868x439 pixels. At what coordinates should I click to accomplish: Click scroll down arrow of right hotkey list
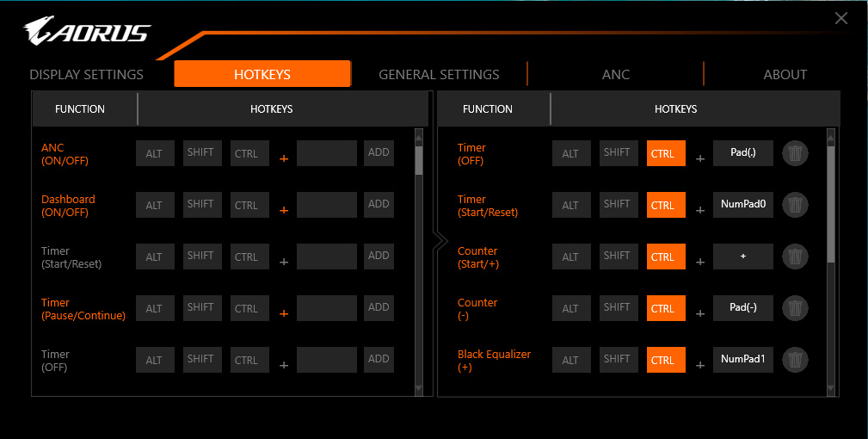(831, 389)
